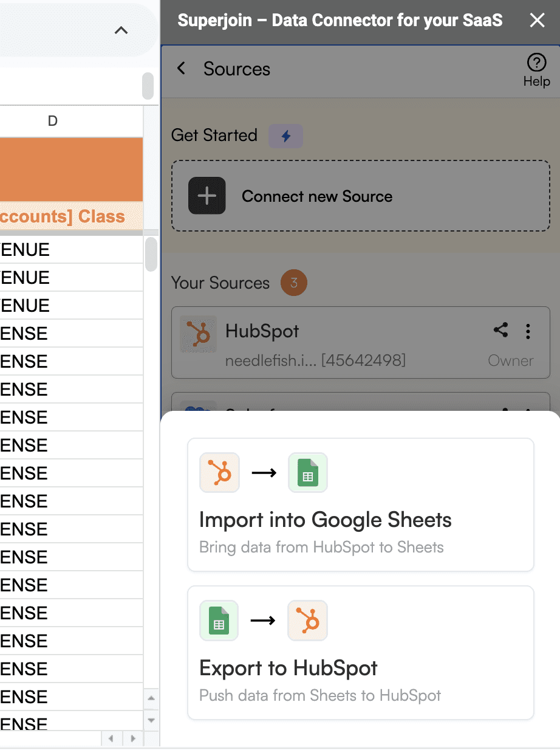
Task: Collapse the header with the up chevron
Action: pyautogui.click(x=121, y=30)
